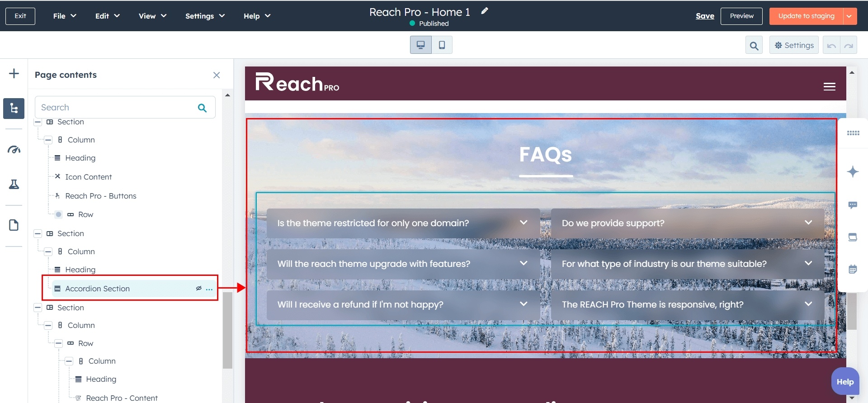Close the Page contents panel
868x403 pixels.
point(217,75)
